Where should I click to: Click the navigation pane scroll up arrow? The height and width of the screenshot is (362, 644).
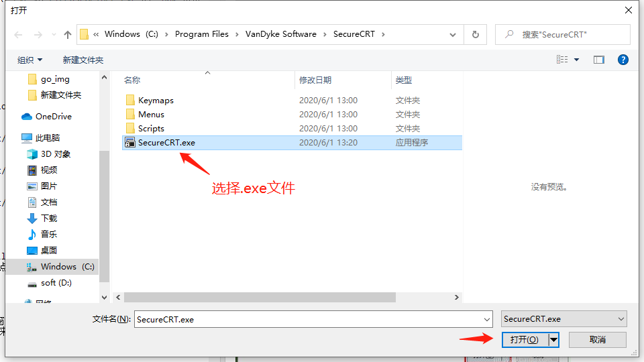pos(105,77)
